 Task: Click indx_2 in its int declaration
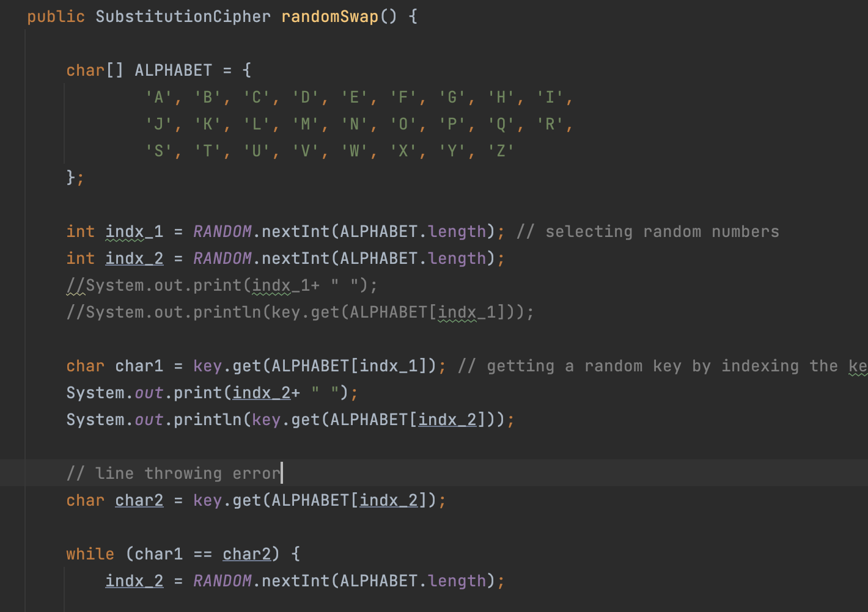[134, 258]
